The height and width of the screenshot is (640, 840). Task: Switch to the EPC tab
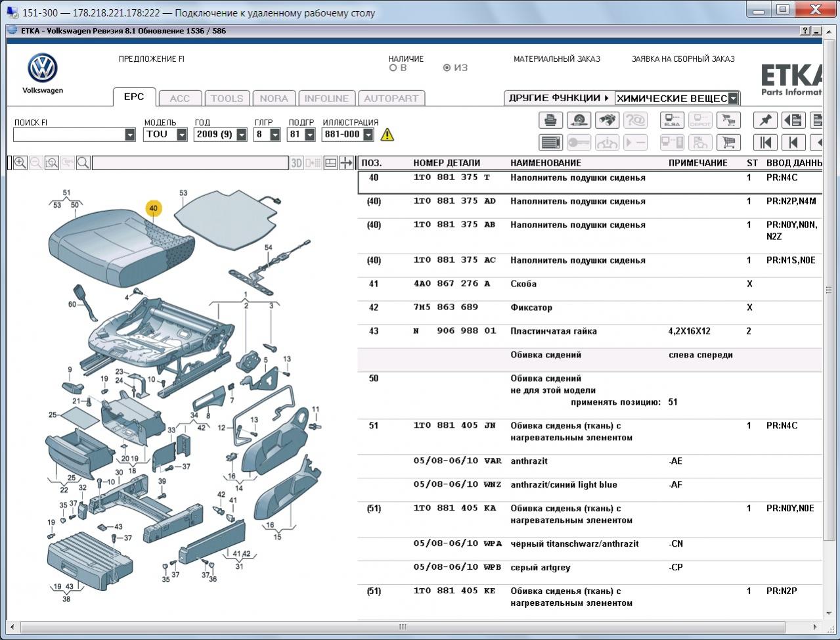click(x=134, y=97)
